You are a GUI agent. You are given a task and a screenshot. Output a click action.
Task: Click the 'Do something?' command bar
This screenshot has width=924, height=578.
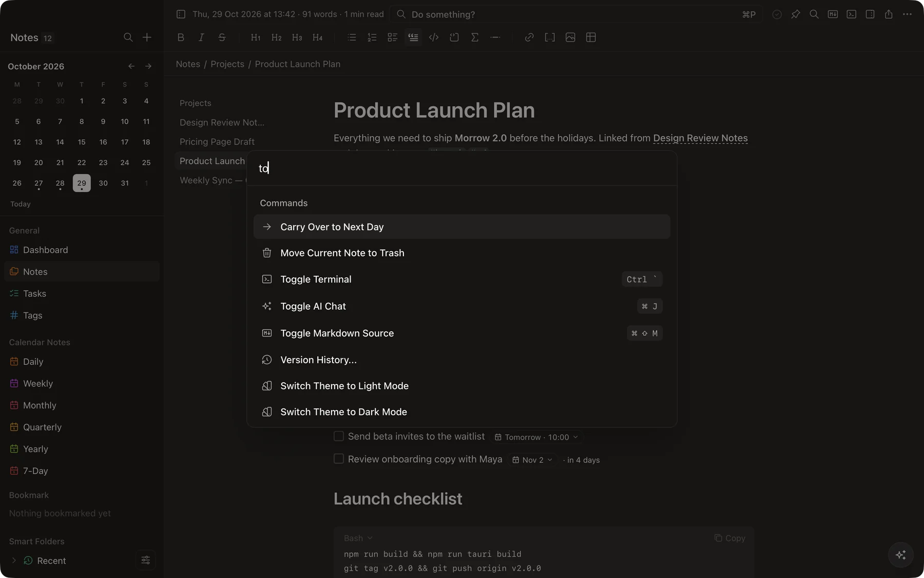tap(576, 14)
